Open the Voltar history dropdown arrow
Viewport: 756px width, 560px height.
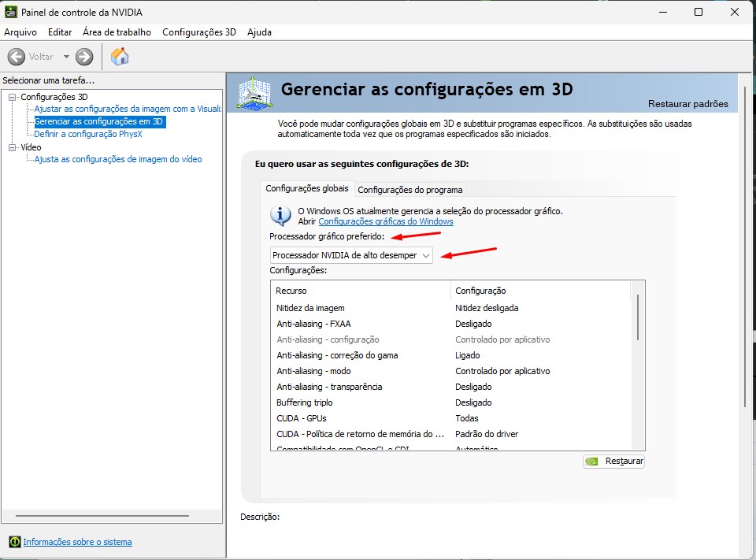click(67, 56)
